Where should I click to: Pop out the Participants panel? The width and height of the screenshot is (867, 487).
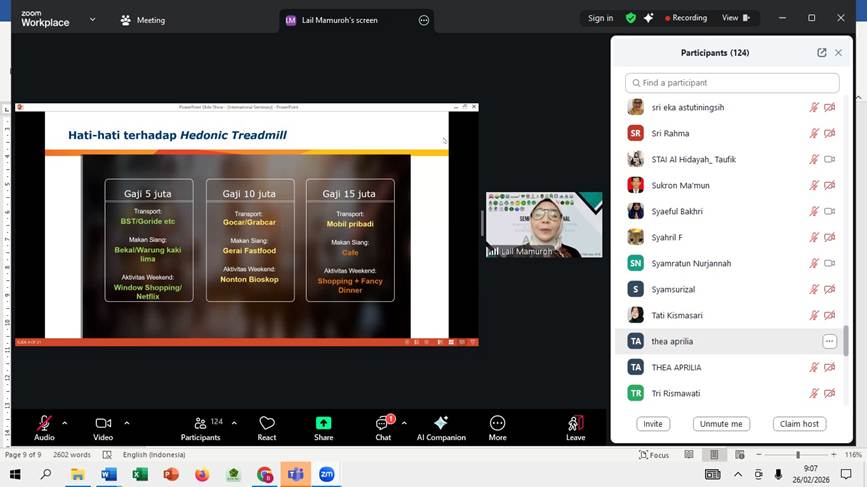point(822,53)
